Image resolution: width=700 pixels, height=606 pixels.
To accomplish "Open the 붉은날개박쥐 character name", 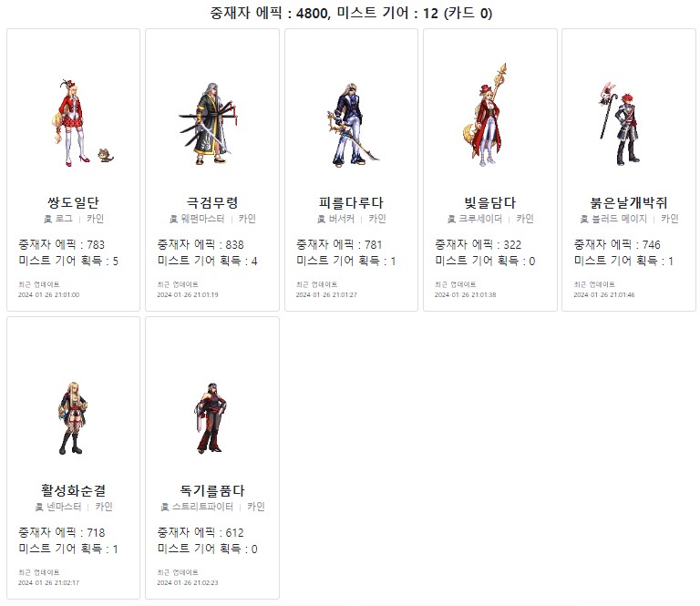I will [629, 202].
